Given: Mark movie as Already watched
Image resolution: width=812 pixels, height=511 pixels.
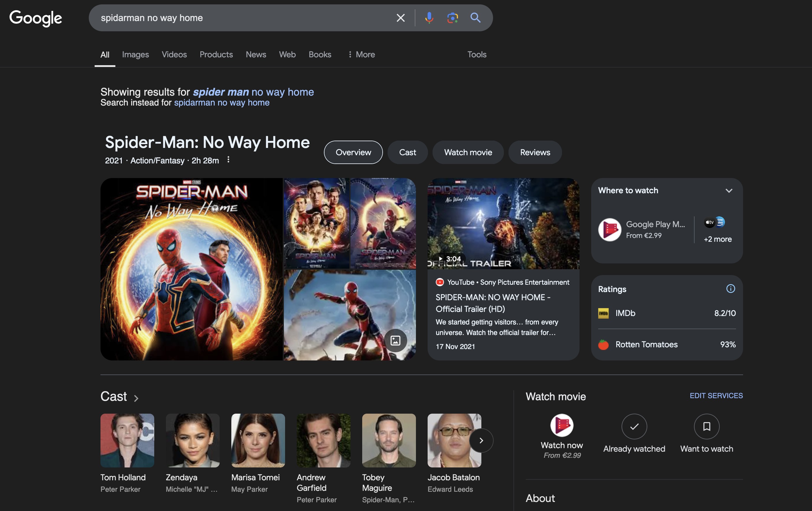Looking at the screenshot, I should click(x=634, y=427).
